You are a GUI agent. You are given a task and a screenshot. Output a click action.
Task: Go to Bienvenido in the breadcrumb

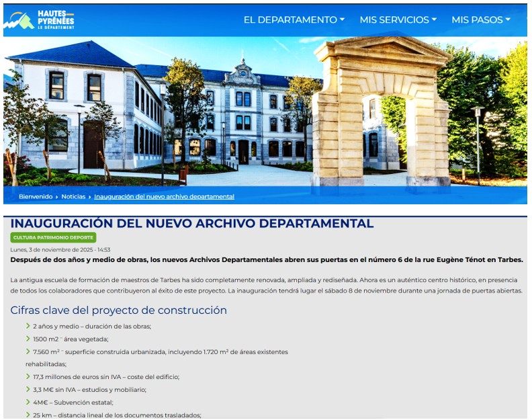coord(35,197)
